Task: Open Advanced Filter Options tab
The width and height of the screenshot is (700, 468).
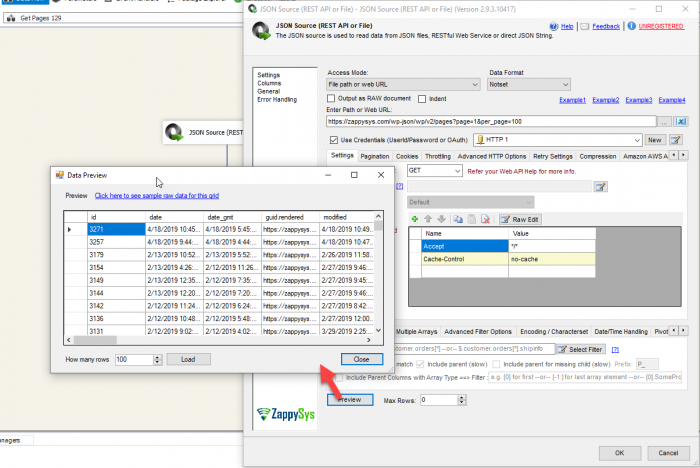Action: click(478, 331)
